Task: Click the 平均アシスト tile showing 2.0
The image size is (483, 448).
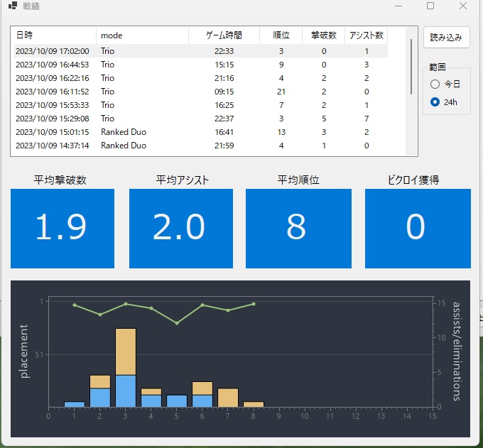Action: pyautogui.click(x=181, y=229)
